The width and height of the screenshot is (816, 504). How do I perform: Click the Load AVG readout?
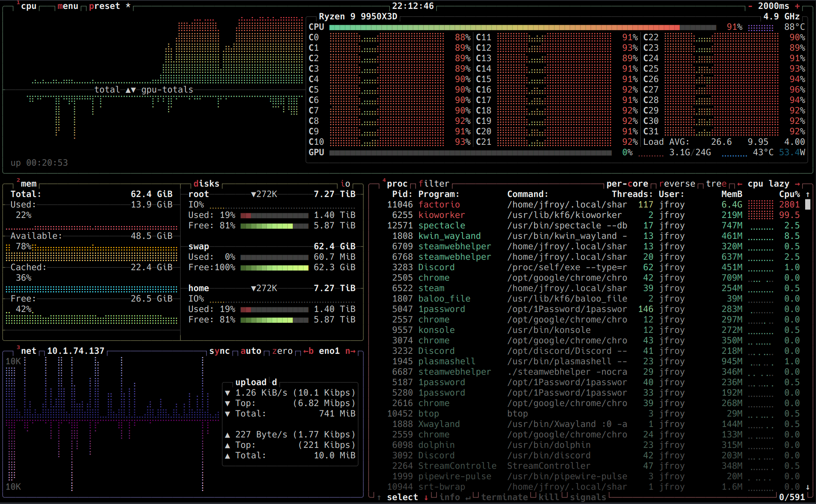(724, 142)
